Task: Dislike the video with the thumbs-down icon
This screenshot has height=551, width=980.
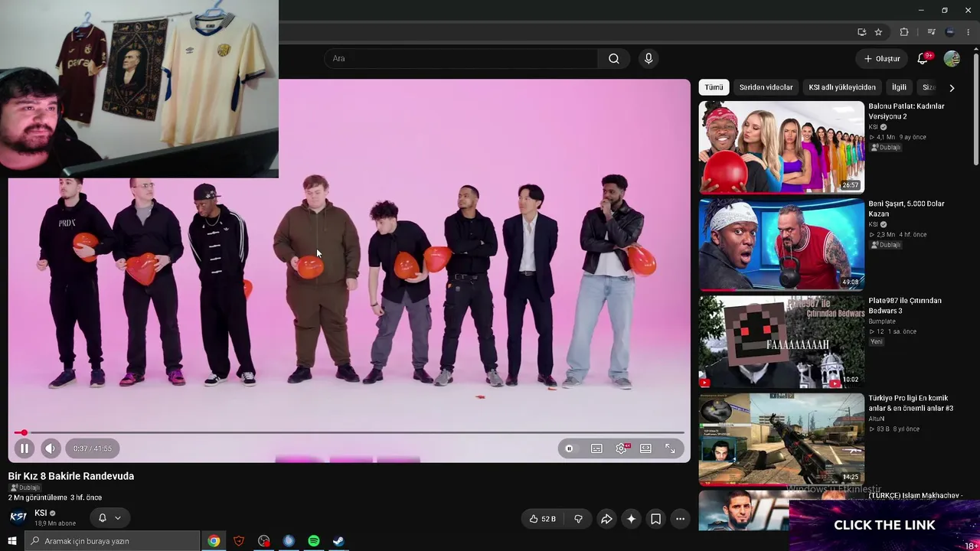Action: tap(578, 519)
